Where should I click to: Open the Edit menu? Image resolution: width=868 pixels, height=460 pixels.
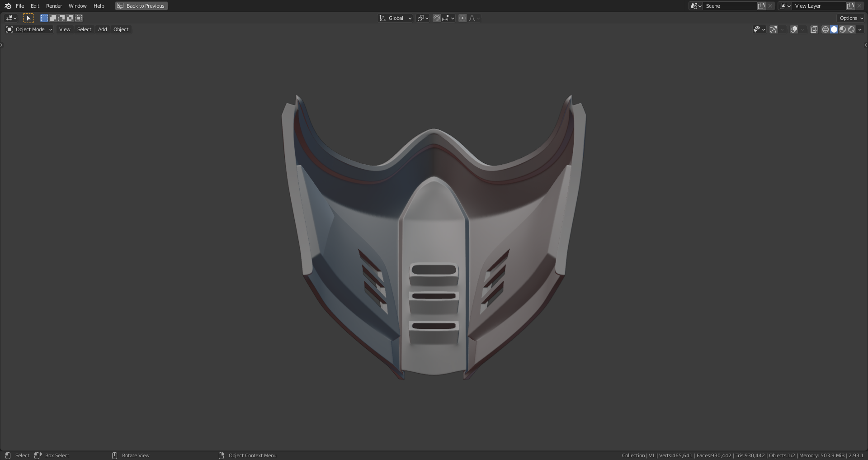click(35, 6)
